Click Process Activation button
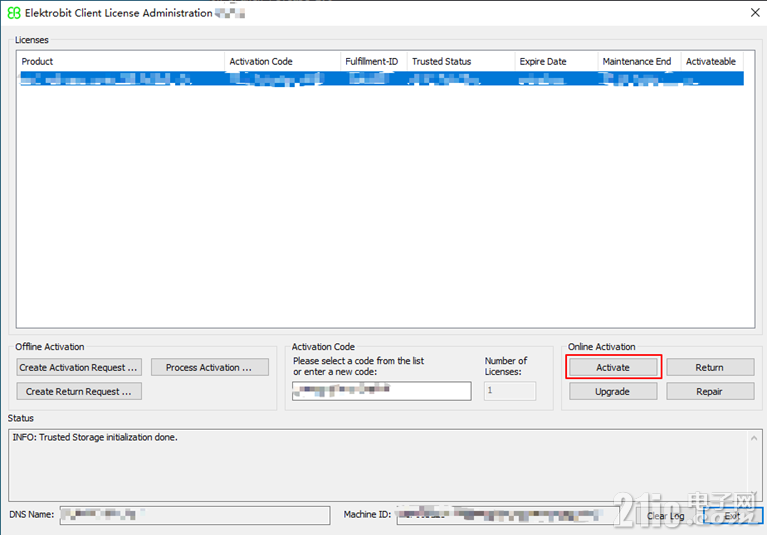Image resolution: width=767 pixels, height=535 pixels. click(210, 367)
